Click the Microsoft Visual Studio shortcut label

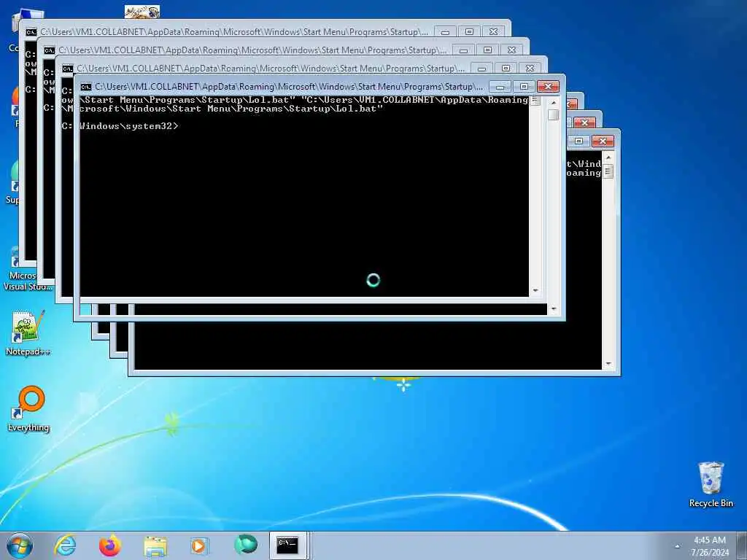tap(28, 281)
